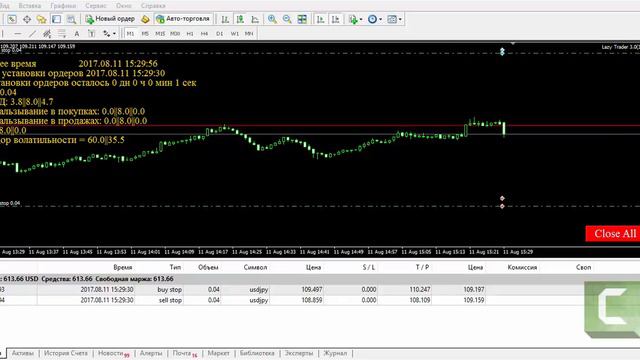Open the Графики menu

[x=63, y=6]
